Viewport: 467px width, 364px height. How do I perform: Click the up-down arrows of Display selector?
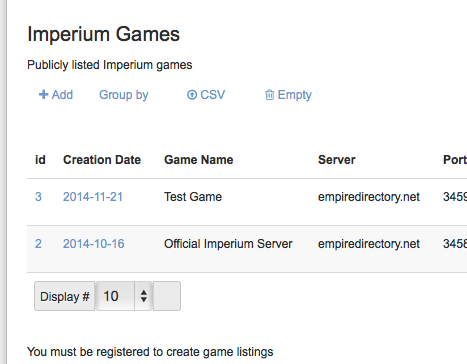pyautogui.click(x=144, y=296)
